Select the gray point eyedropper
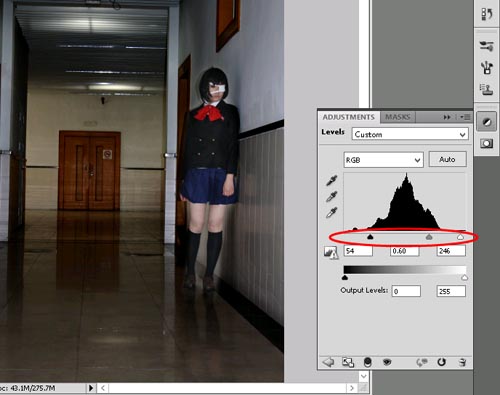Viewport: 500px width, 395px height. tap(332, 196)
